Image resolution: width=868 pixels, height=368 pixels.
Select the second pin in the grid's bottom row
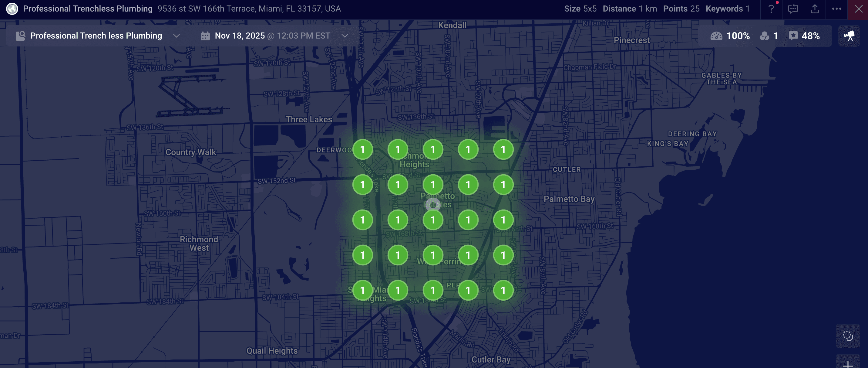[x=398, y=290]
